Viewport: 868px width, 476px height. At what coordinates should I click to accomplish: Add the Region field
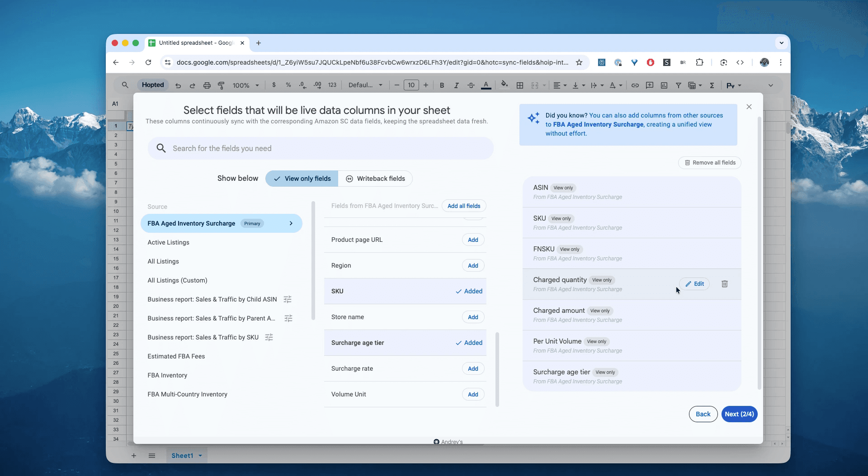pos(473,265)
